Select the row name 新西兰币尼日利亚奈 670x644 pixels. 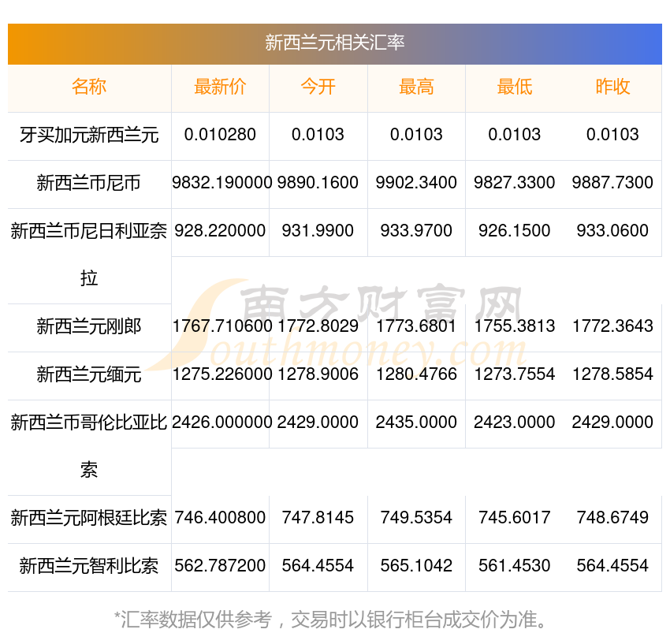coord(89,231)
